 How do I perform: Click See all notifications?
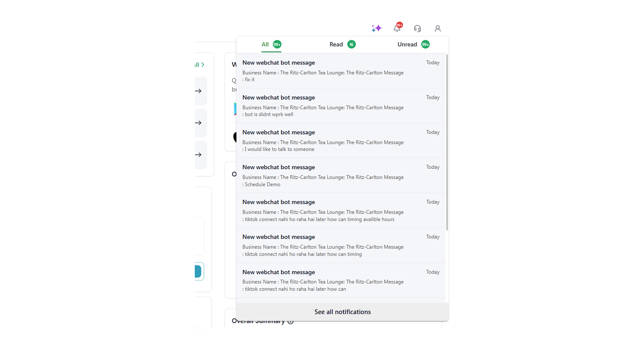(x=342, y=312)
